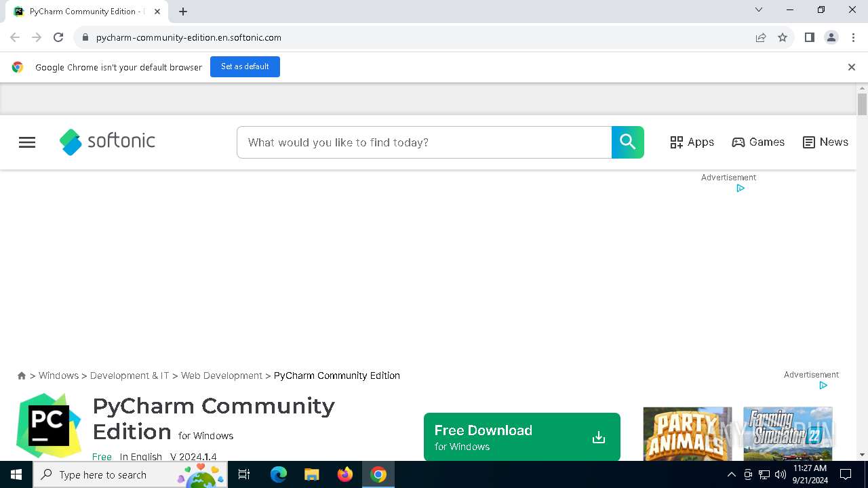Open the Web Development breadcrumb link
Image resolution: width=868 pixels, height=488 pixels.
coord(222,375)
